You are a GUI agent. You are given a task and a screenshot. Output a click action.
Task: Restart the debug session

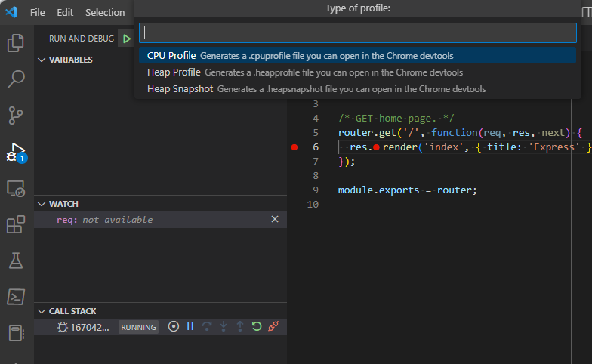(257, 326)
